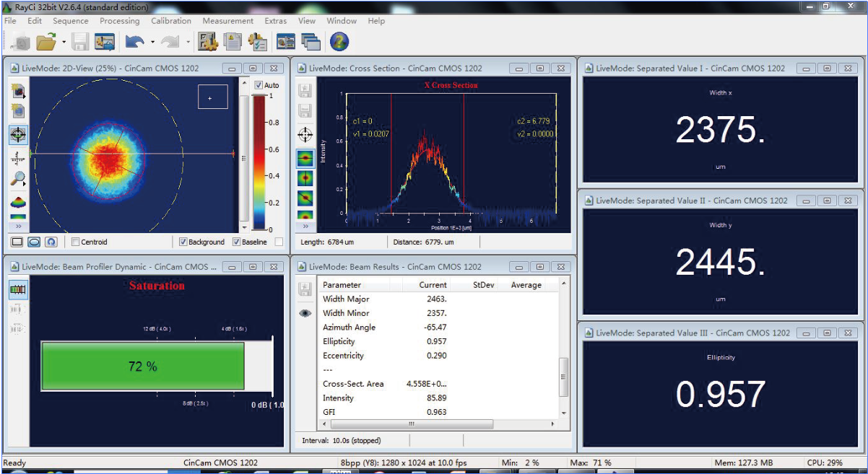The width and height of the screenshot is (868, 474).
Task: Click the Parameter column header
Action: [x=342, y=285]
